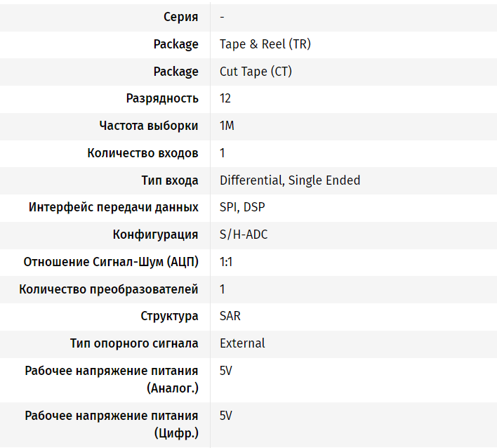This screenshot has width=497, height=448.
Task: Select the '1M' sampling rate value
Action: (x=227, y=126)
